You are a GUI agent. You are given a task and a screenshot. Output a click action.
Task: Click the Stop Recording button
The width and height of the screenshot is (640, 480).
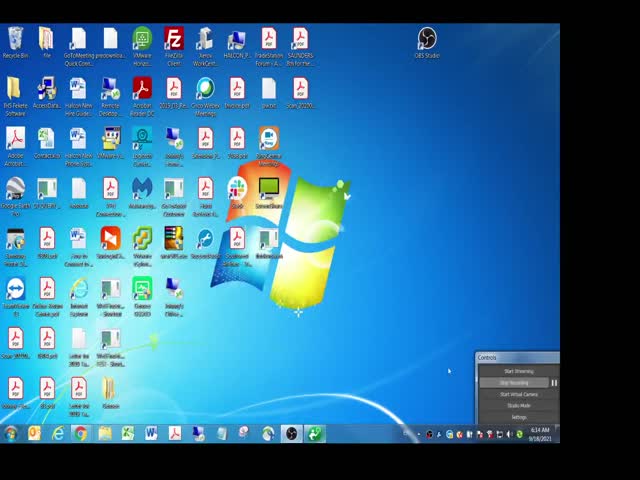(x=513, y=383)
